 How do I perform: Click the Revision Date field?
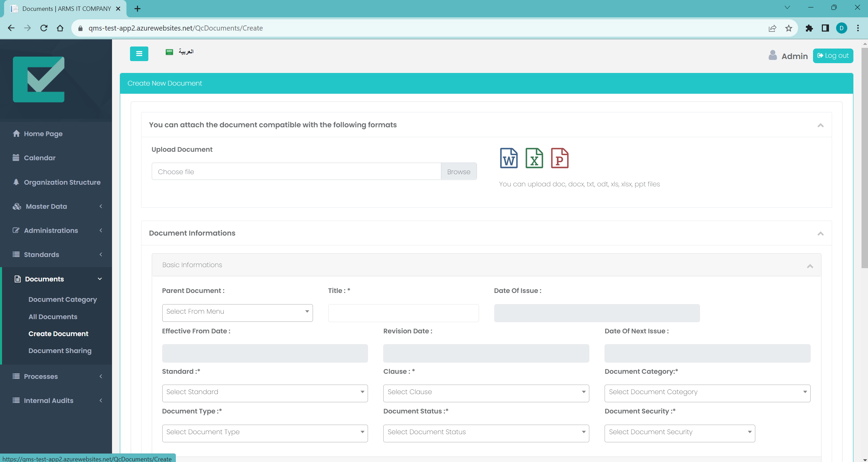click(486, 353)
